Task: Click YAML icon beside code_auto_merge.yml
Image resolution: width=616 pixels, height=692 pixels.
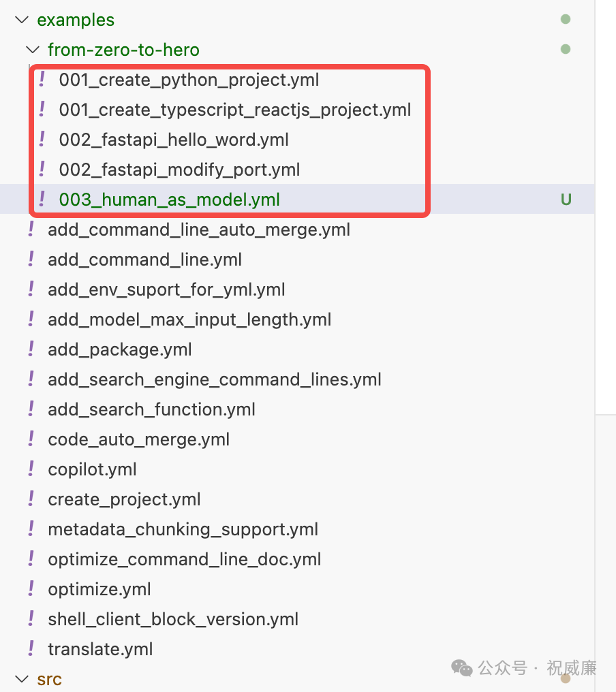Action: [31, 439]
